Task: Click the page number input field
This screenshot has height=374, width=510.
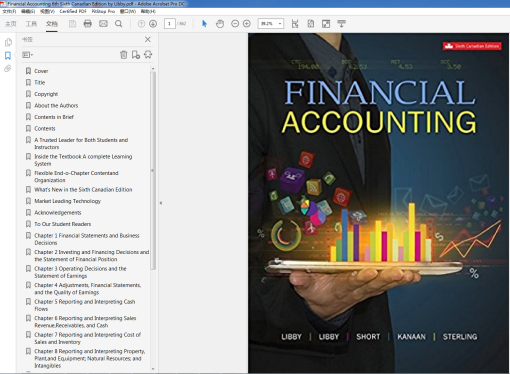Action: pos(170,24)
